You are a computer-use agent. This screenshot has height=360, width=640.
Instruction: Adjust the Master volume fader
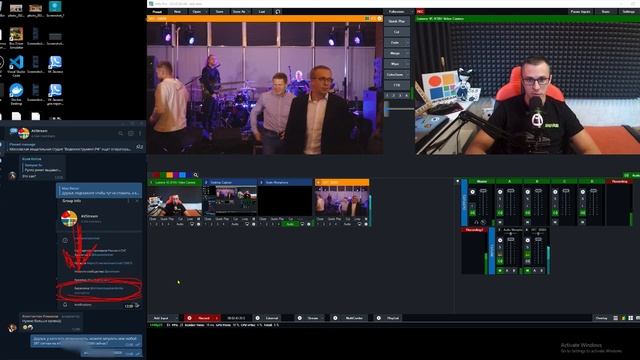483,191
